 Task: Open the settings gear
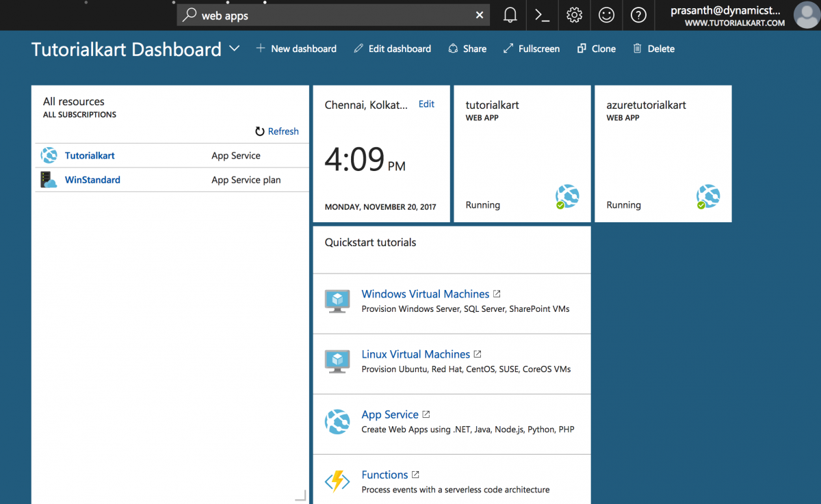point(575,15)
